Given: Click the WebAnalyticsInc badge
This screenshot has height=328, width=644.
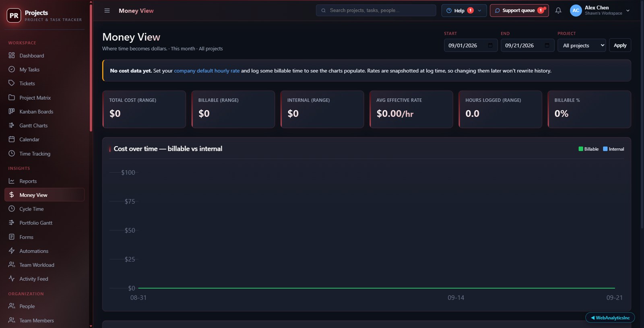Looking at the screenshot, I should point(610,318).
